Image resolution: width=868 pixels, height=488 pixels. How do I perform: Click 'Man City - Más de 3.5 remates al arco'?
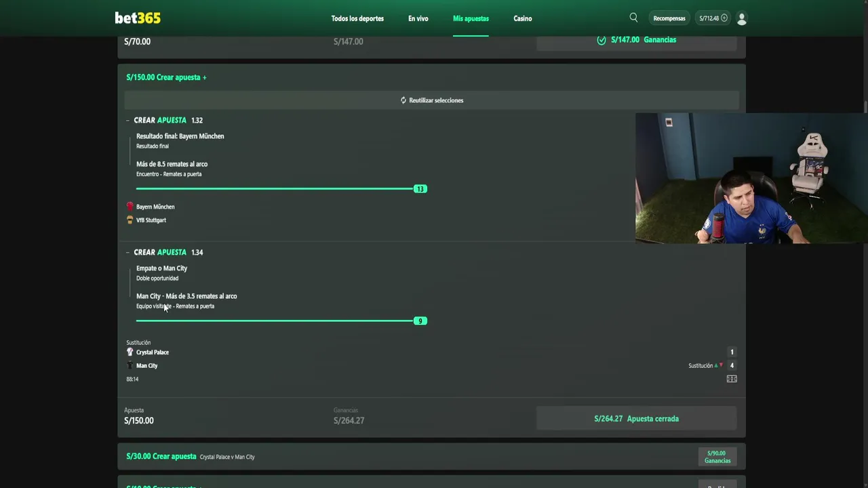pos(186,296)
